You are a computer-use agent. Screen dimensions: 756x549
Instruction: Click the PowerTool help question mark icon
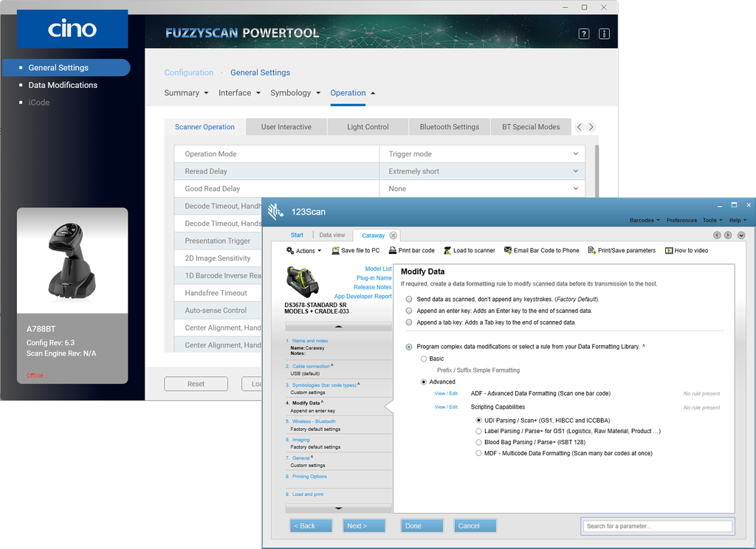point(583,33)
